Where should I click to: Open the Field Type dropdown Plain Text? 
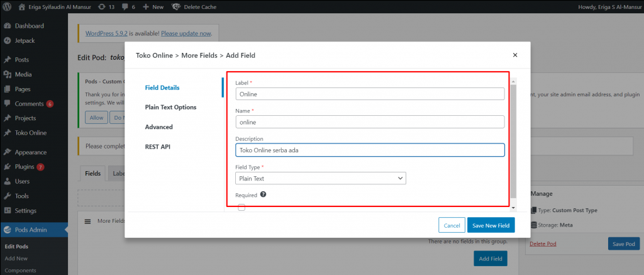pyautogui.click(x=321, y=178)
